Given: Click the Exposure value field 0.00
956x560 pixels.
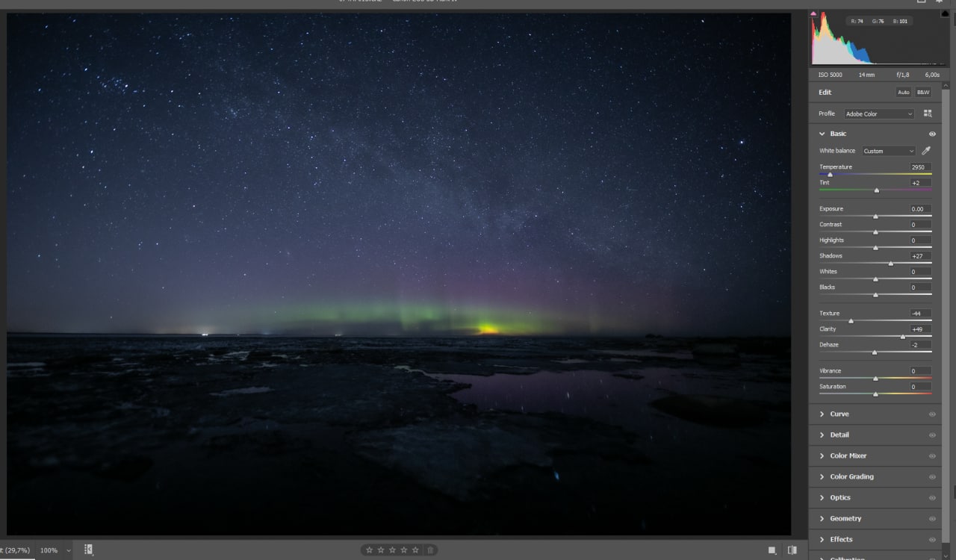Looking at the screenshot, I should point(920,209).
